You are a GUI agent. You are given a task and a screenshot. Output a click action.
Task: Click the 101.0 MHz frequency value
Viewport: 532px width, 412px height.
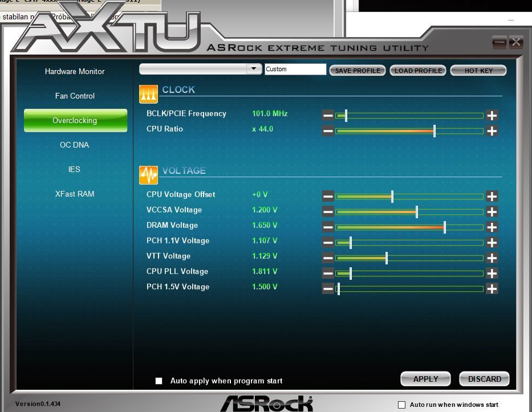(x=270, y=113)
